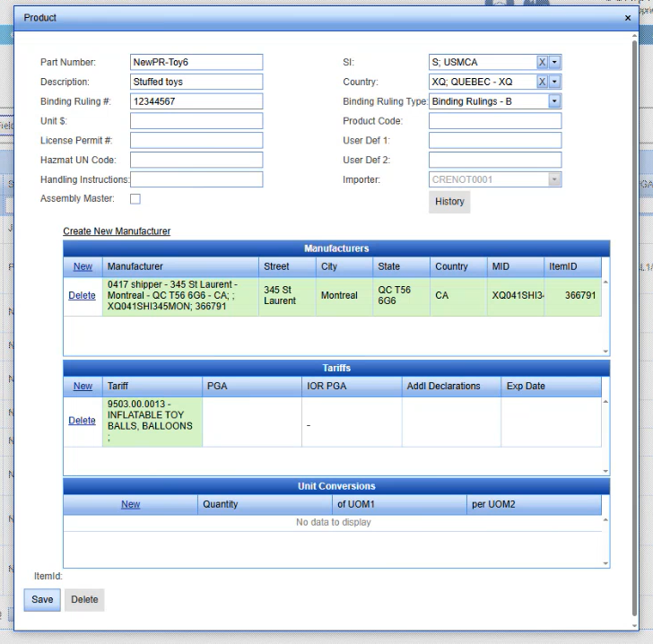653x644 pixels.
Task: Click New in Unit Conversions table
Action: coord(131,505)
